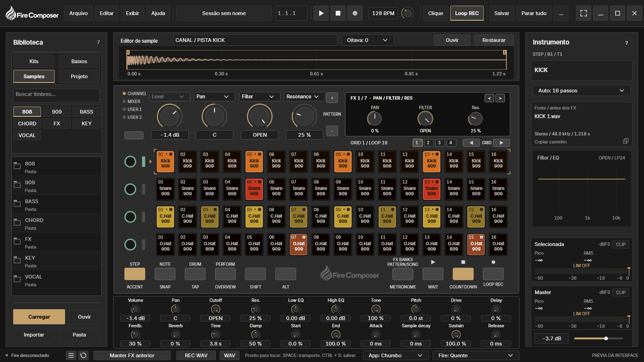Shift grid right with GRID arrow
This screenshot has width=644, height=362.
(501, 143)
